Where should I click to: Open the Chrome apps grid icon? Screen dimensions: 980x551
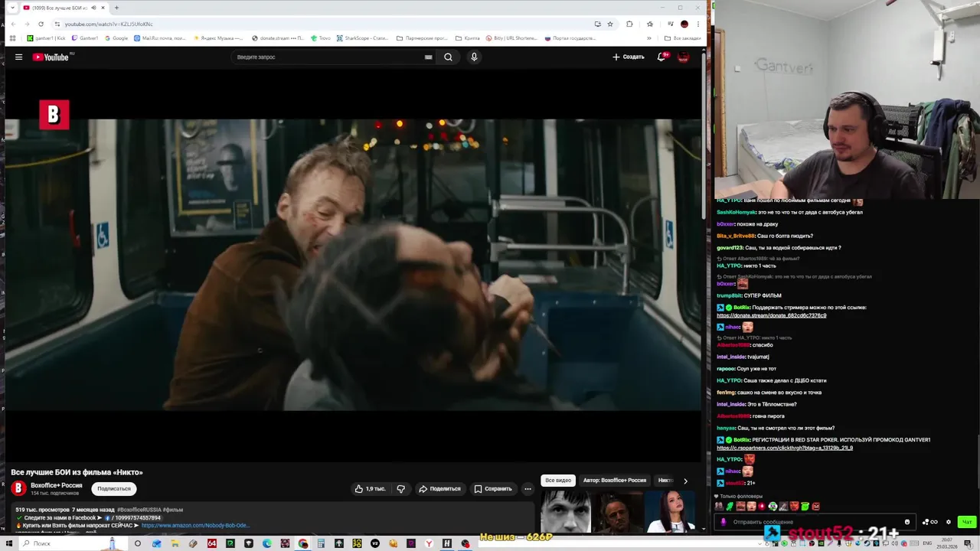(12, 38)
